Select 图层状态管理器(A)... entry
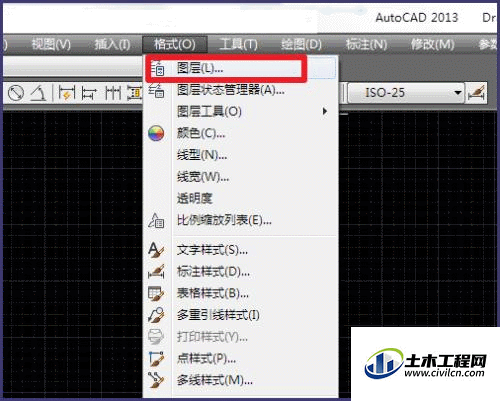The height and width of the screenshot is (401, 500). (240, 90)
